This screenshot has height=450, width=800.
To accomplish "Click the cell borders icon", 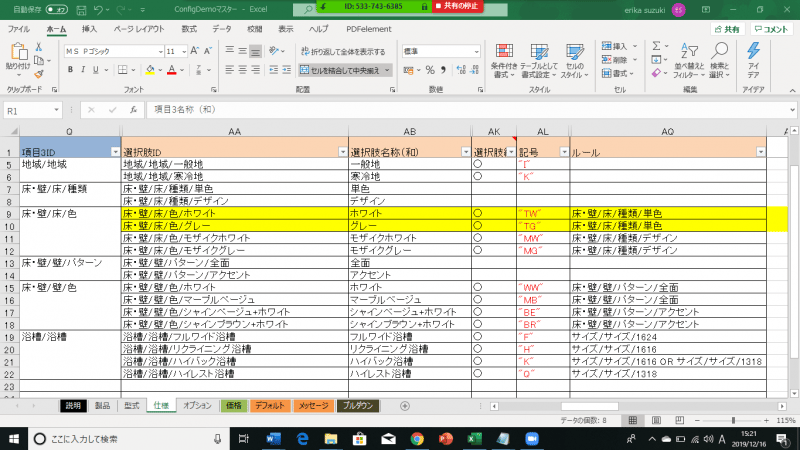I will coord(122,70).
